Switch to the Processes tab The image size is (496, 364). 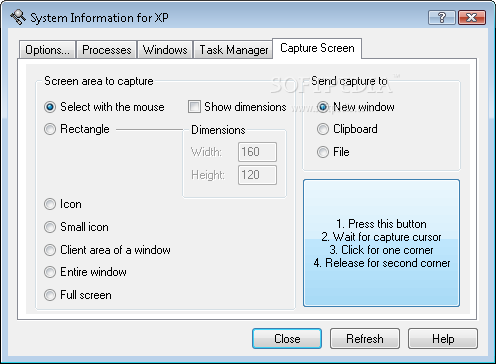(107, 50)
